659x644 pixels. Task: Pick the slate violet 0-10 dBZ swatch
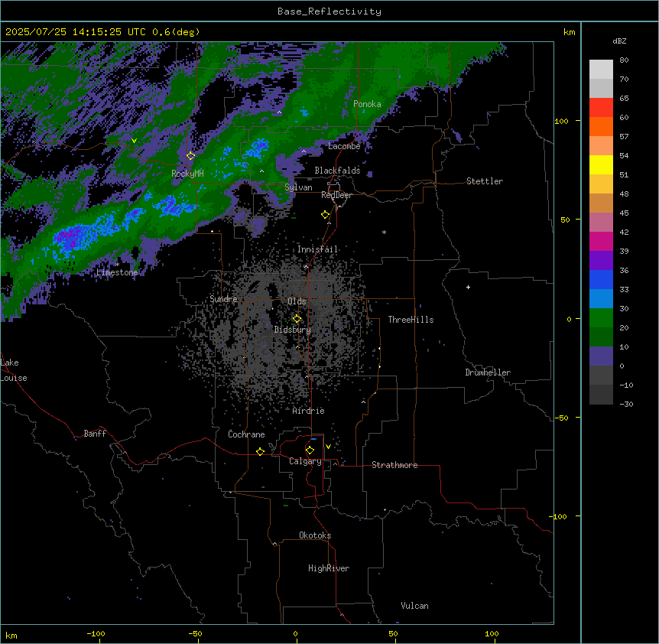(601, 356)
